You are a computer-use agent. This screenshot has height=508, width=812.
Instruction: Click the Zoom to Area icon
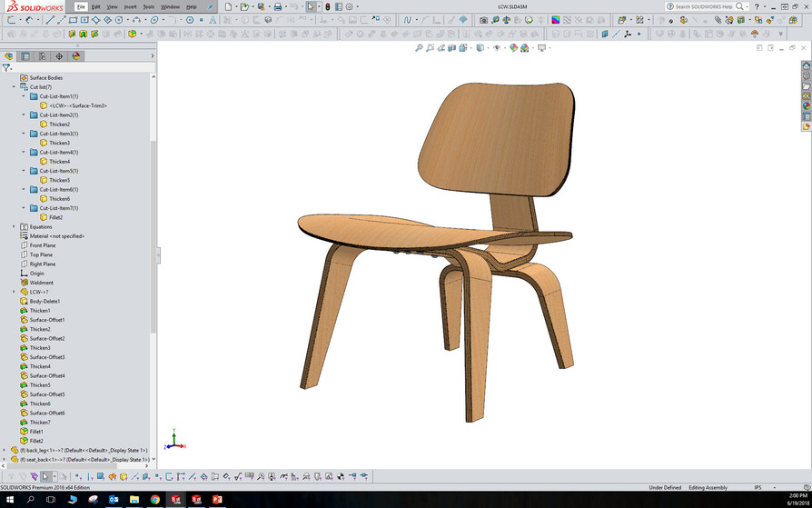point(430,47)
